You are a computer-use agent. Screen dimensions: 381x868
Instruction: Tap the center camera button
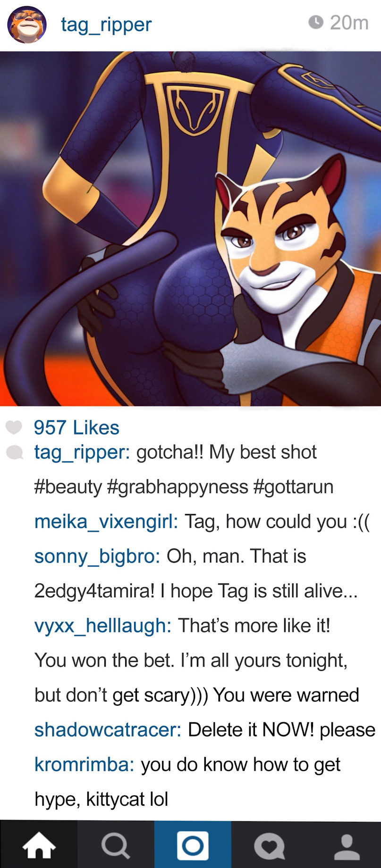(193, 845)
